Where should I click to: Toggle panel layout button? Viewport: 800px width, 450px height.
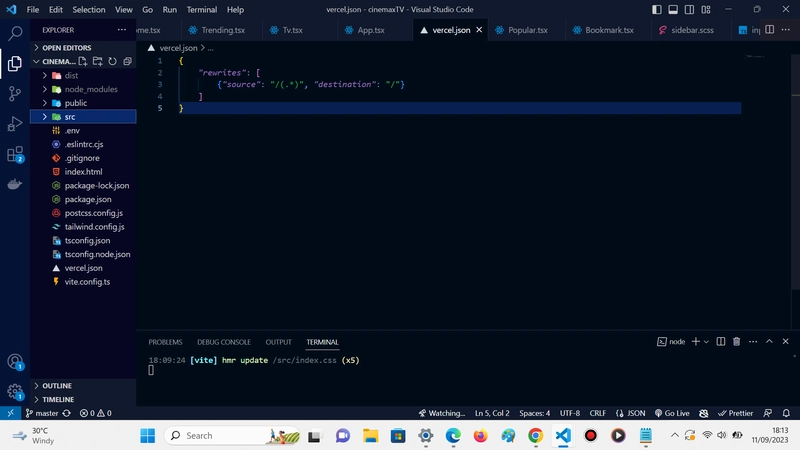[x=673, y=9]
